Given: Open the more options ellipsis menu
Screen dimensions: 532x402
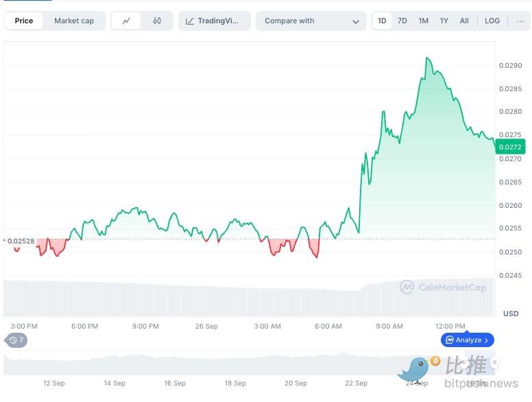Looking at the screenshot, I should (520, 21).
